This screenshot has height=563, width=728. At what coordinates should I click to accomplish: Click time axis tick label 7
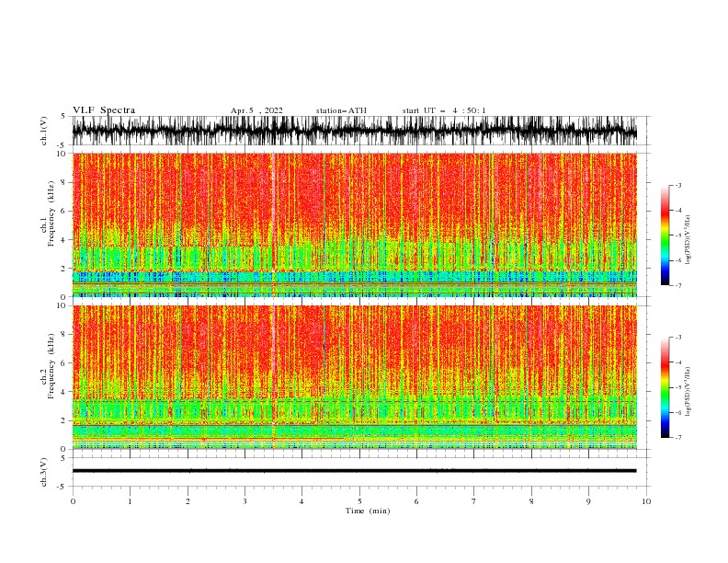coord(474,501)
